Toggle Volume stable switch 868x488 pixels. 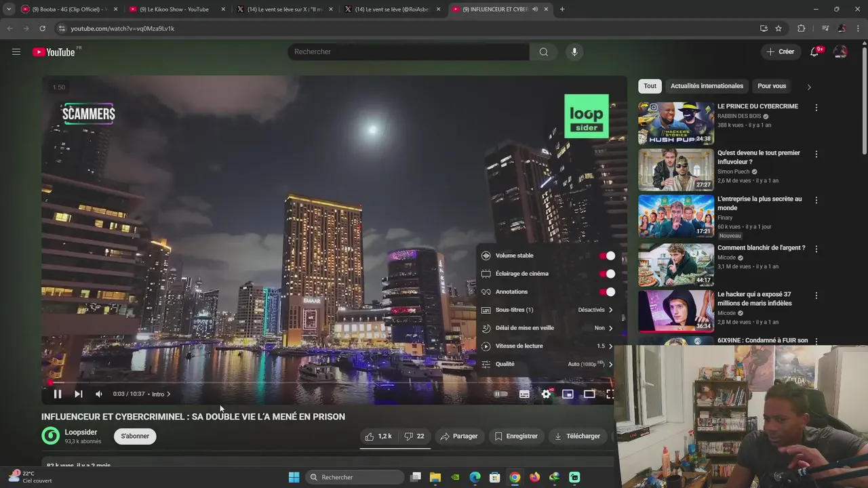pyautogui.click(x=607, y=256)
